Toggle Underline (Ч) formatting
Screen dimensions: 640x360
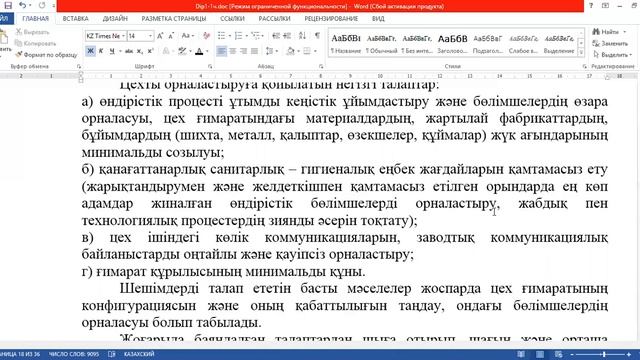tap(111, 51)
